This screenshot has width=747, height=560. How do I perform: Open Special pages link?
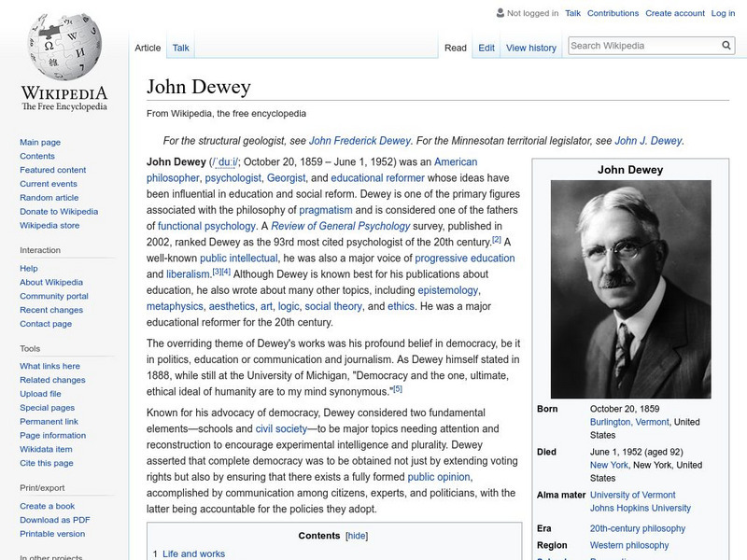click(x=48, y=407)
